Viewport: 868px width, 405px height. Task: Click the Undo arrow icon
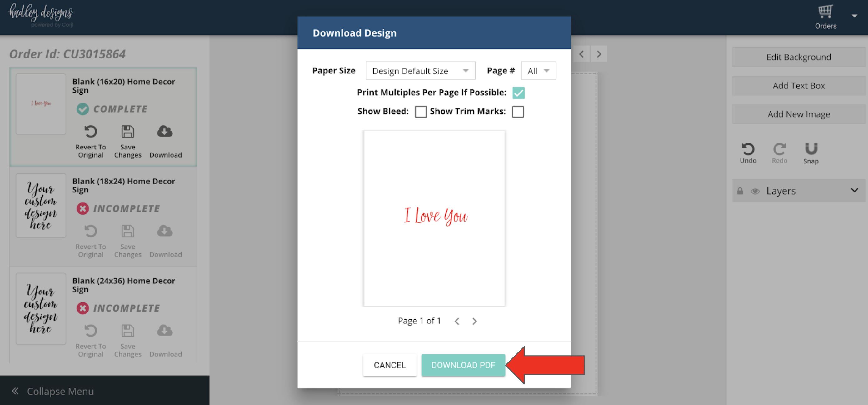[x=748, y=149]
